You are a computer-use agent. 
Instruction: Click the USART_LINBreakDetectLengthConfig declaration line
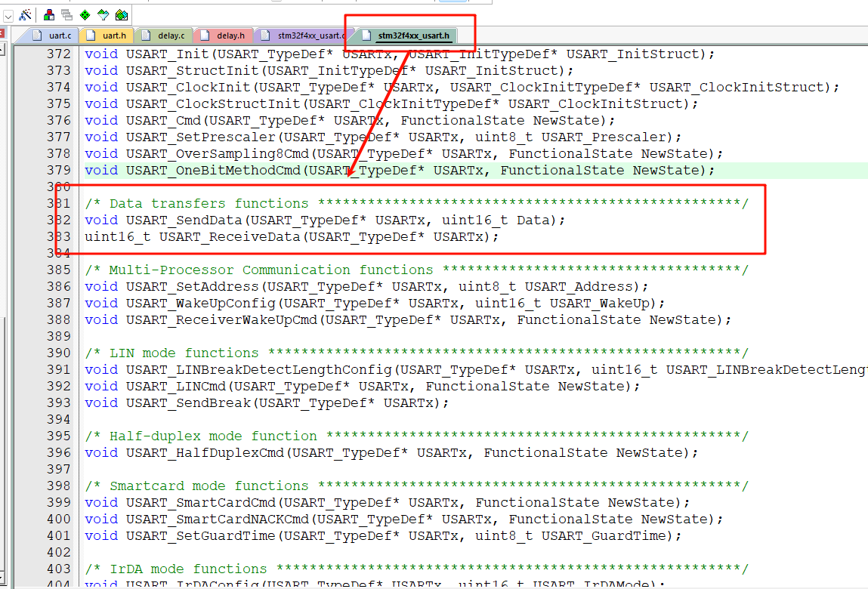[x=476, y=370]
